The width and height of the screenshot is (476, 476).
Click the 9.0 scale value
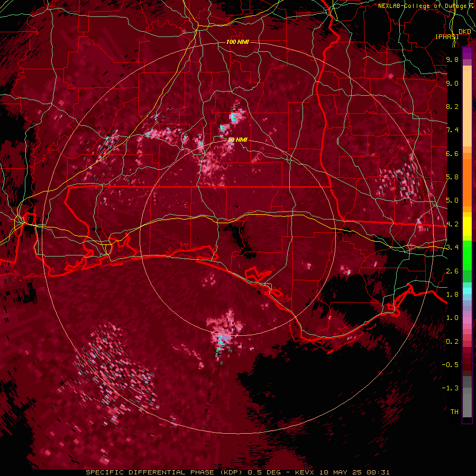pos(452,83)
